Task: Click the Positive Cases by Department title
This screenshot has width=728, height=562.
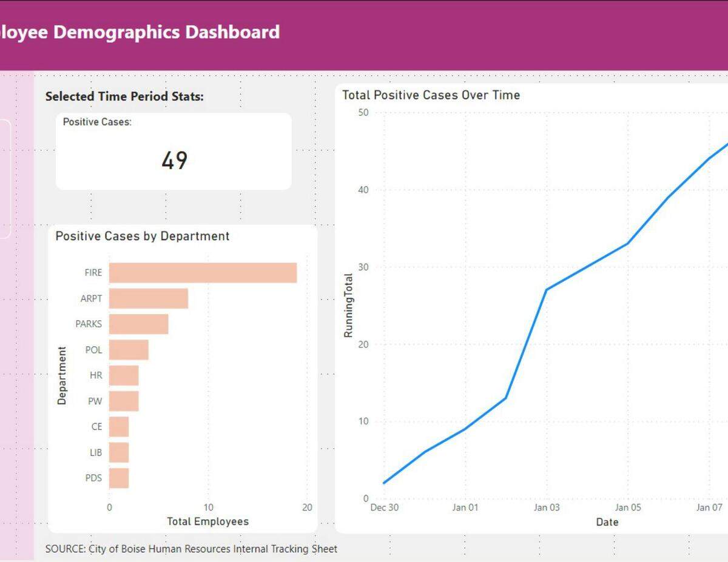Action: (x=143, y=236)
